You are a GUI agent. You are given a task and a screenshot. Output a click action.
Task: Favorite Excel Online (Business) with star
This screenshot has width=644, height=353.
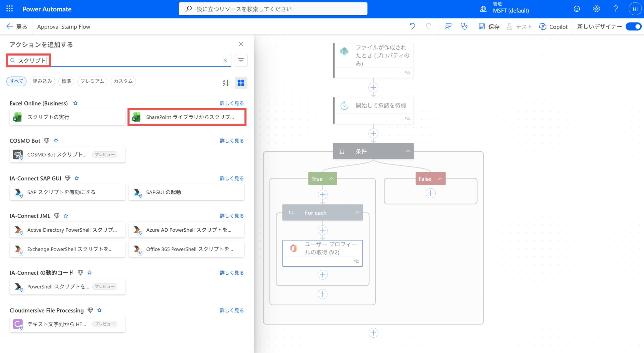75,103
